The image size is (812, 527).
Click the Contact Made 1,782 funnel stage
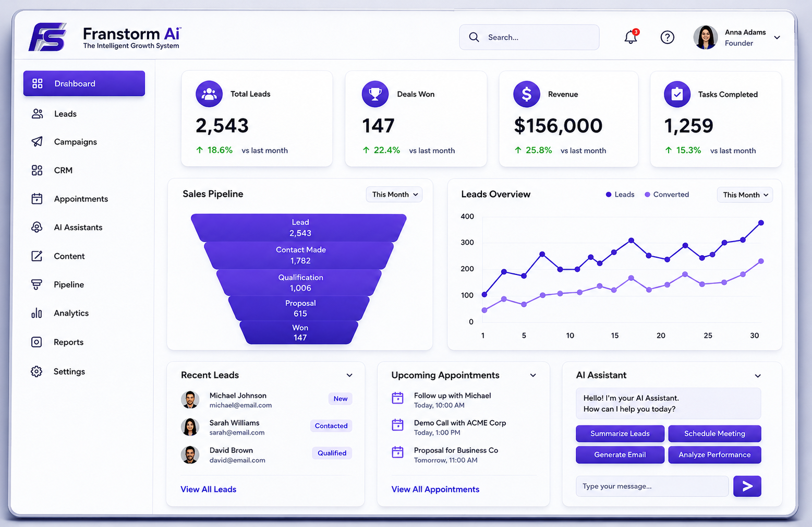(299, 255)
